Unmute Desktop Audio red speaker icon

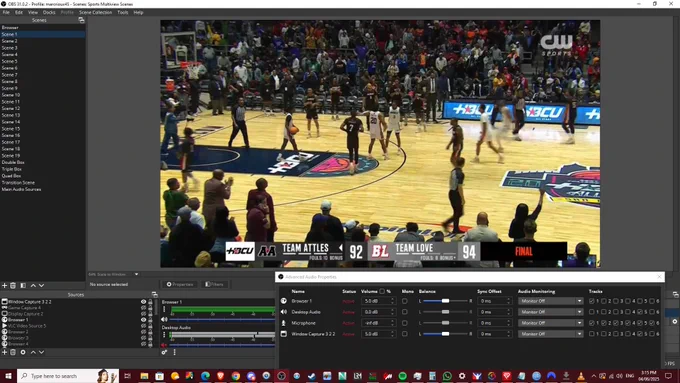[164, 345]
